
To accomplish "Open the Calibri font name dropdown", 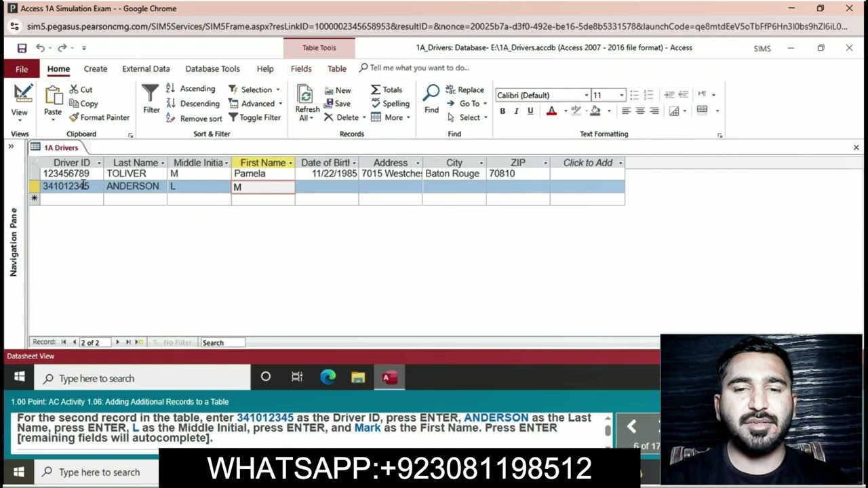I will (x=586, y=96).
